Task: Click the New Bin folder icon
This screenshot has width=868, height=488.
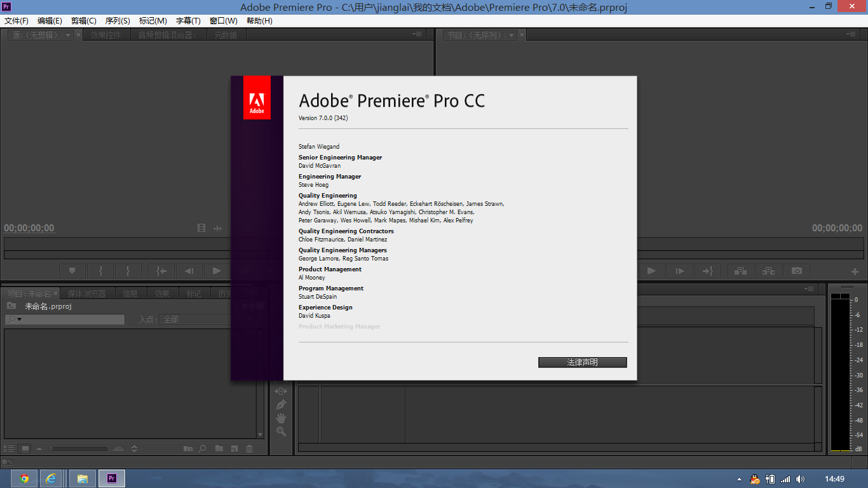Action: [x=219, y=449]
